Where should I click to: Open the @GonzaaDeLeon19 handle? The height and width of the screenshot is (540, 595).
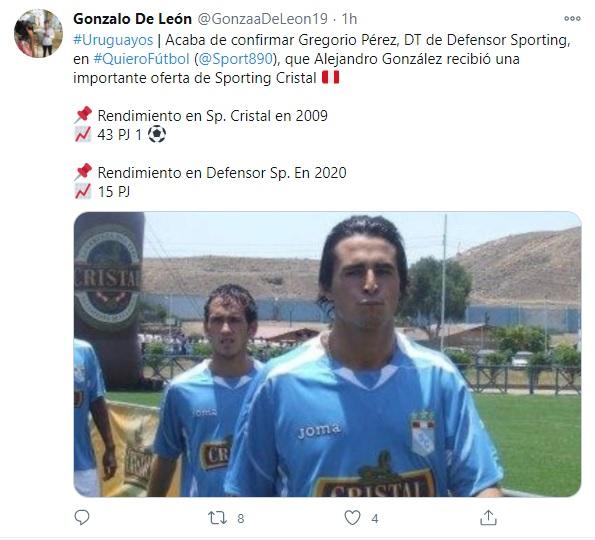click(263, 19)
